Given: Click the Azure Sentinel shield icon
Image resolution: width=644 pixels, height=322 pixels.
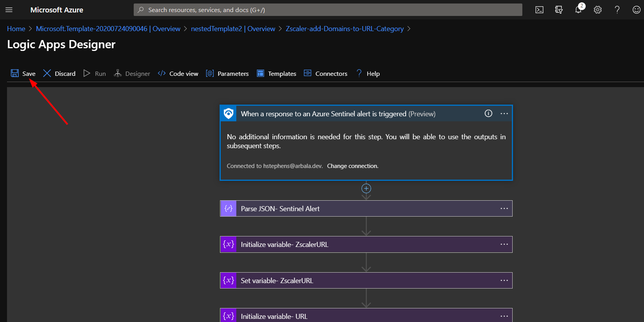Looking at the screenshot, I should tap(229, 114).
